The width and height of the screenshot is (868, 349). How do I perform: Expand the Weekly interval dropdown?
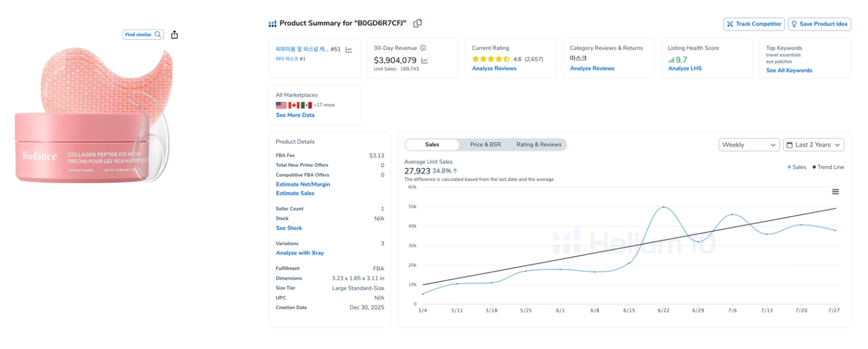click(x=749, y=145)
